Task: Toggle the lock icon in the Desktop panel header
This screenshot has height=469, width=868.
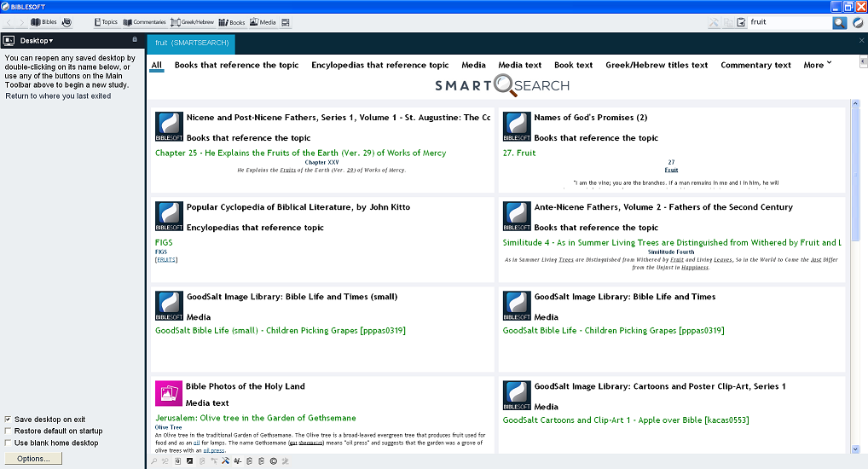Action: [135, 39]
